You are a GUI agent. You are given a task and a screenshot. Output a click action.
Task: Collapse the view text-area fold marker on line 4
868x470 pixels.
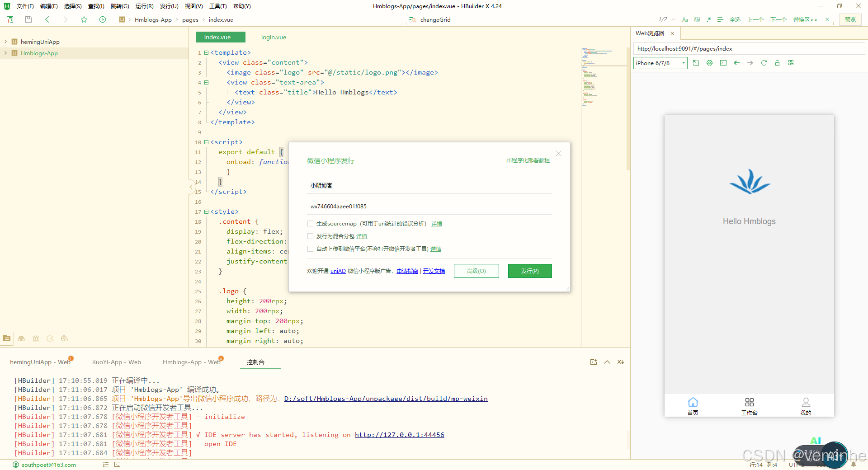(206, 82)
